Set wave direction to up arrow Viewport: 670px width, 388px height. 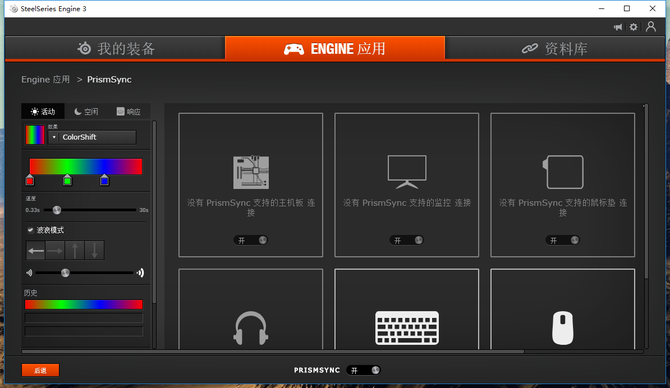(x=74, y=250)
